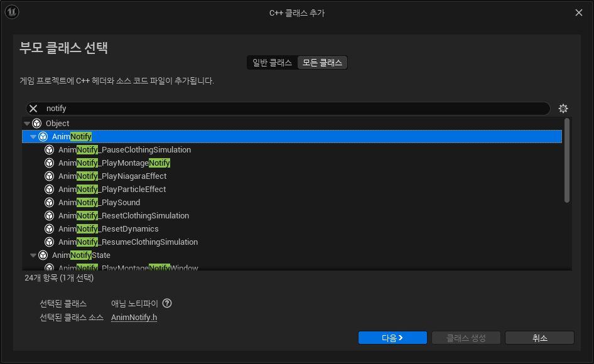Image resolution: width=594 pixels, height=364 pixels.
Task: Click the AnimNotify_PauseClothingSimulation class icon
Action: (x=50, y=150)
